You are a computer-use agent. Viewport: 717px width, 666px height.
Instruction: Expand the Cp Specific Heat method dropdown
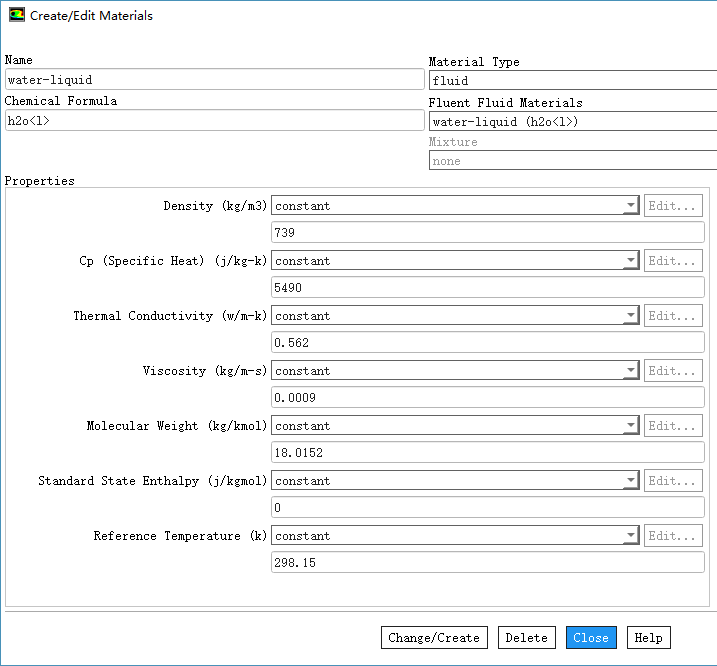pos(455,261)
